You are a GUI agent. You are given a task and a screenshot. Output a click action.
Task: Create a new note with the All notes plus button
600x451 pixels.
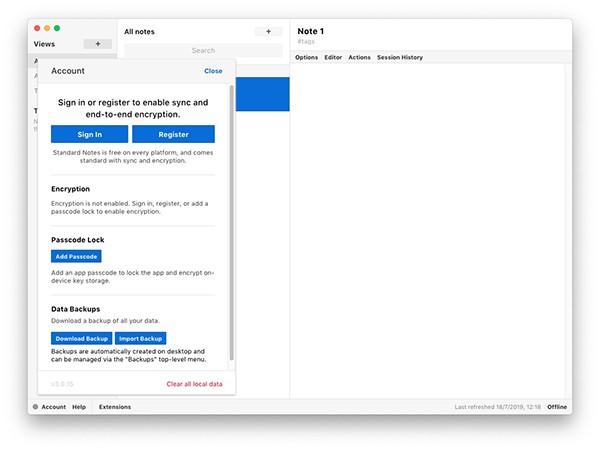pos(268,31)
